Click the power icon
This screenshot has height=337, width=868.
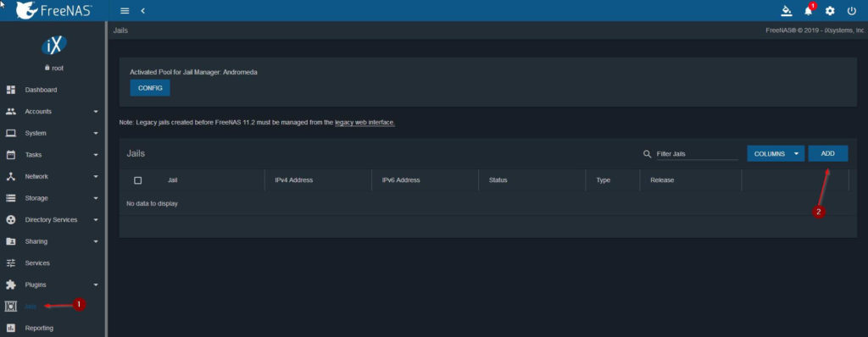click(x=851, y=10)
